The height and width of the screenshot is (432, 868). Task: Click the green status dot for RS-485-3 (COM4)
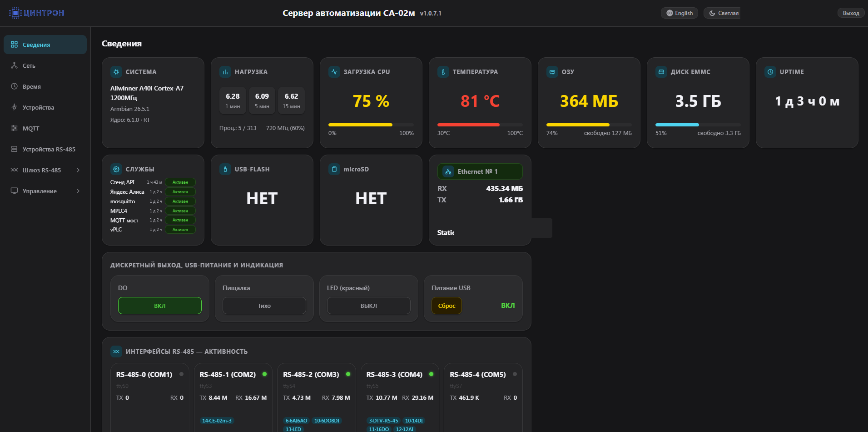point(431,374)
